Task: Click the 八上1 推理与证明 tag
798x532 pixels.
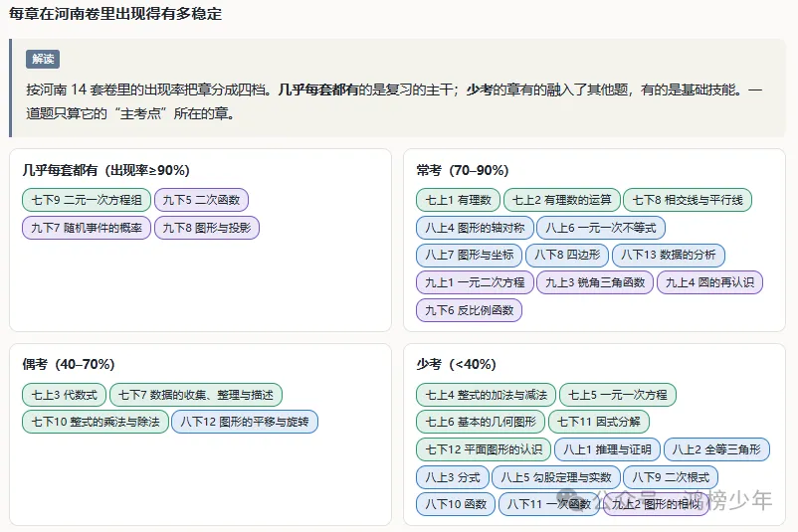Action: [x=607, y=449]
